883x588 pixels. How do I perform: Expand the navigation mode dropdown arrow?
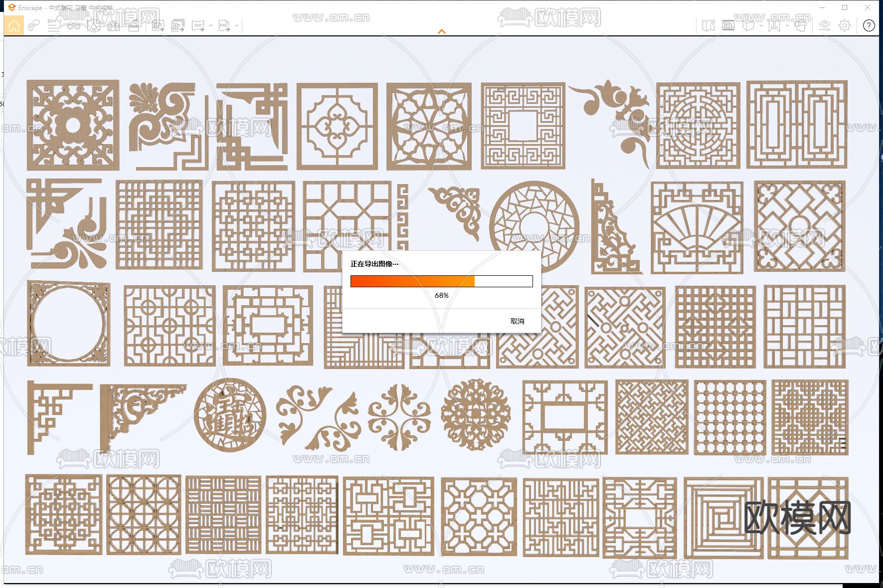pyautogui.click(x=787, y=25)
